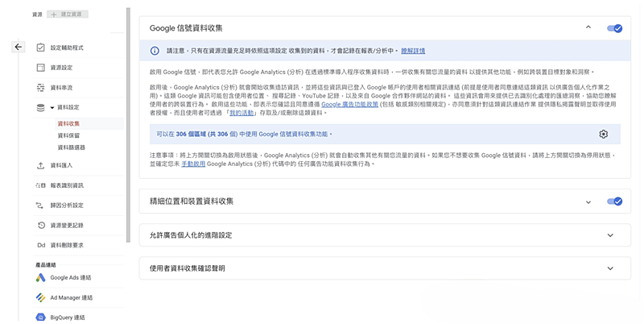Click the sidebar vertical scrollbar
Image resolution: width=644 pixels, height=324 pixels.
click(128, 125)
